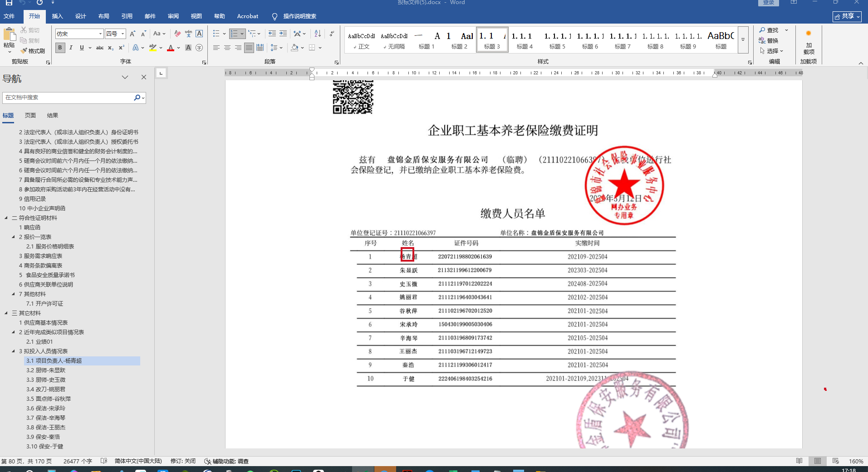Apply character shading icon

188,48
